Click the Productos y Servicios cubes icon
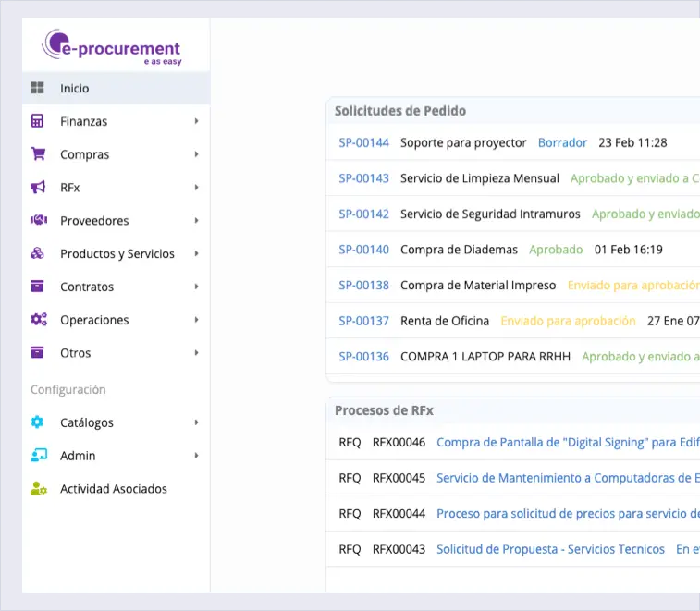700x611 pixels. [38, 253]
